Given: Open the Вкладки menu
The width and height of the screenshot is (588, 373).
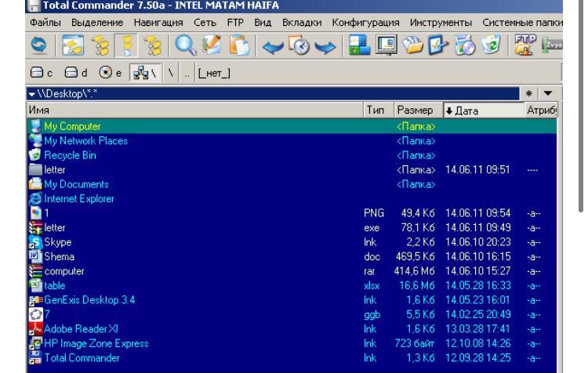Looking at the screenshot, I should (302, 23).
